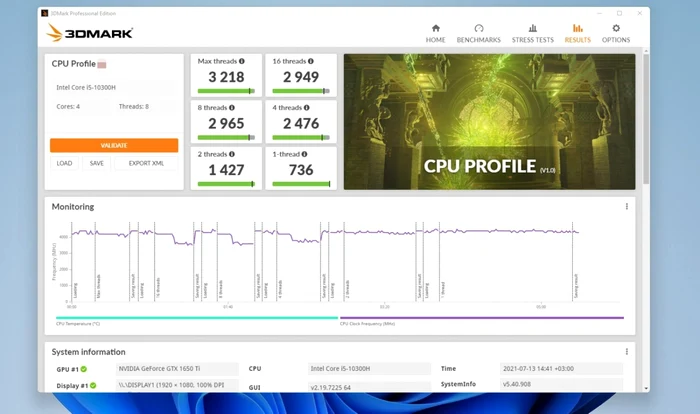Click the Max threads score 3 218
The height and width of the screenshot is (414, 700).
coord(226,77)
